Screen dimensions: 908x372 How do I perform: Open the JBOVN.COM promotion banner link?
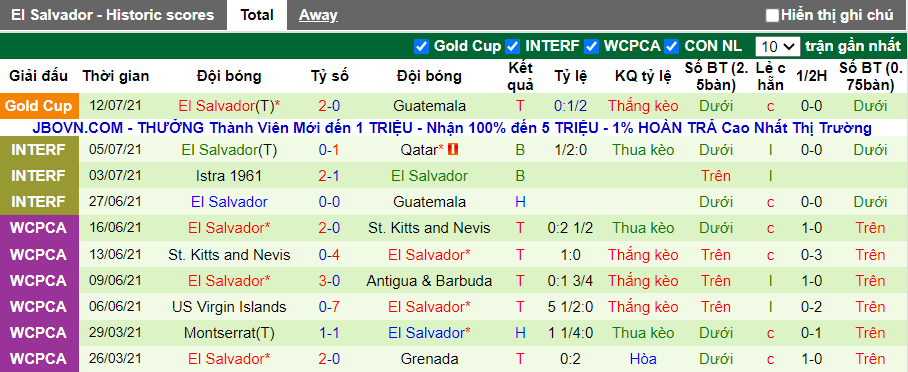(453, 128)
